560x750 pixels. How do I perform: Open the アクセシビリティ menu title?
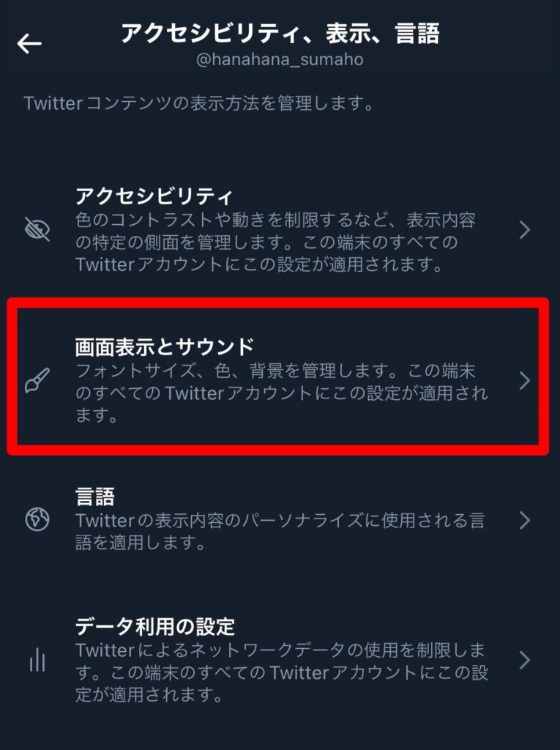[154, 196]
